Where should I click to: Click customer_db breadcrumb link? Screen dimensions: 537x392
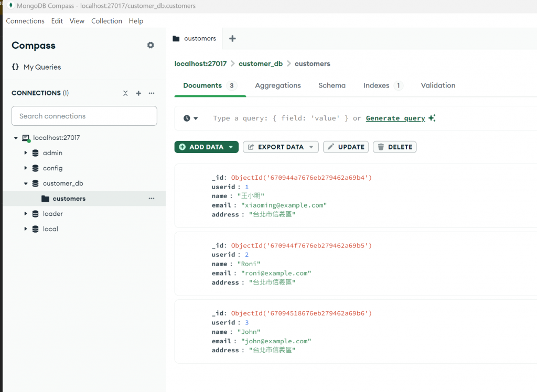click(261, 64)
